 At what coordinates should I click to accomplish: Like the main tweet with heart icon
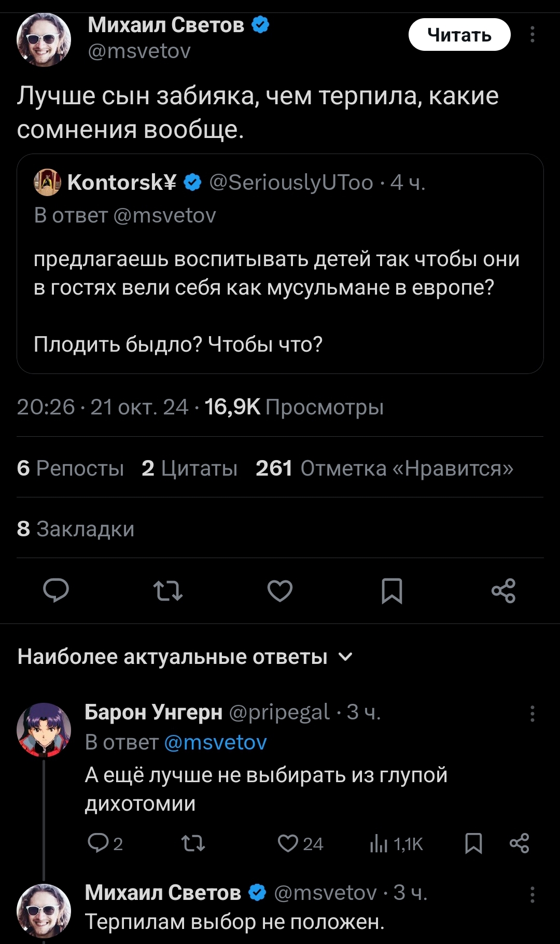coord(280,591)
